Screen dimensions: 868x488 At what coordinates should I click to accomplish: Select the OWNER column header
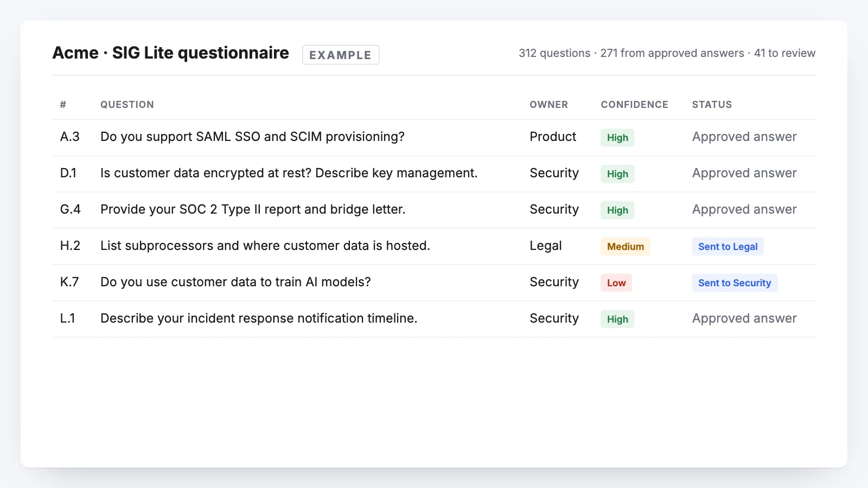548,105
